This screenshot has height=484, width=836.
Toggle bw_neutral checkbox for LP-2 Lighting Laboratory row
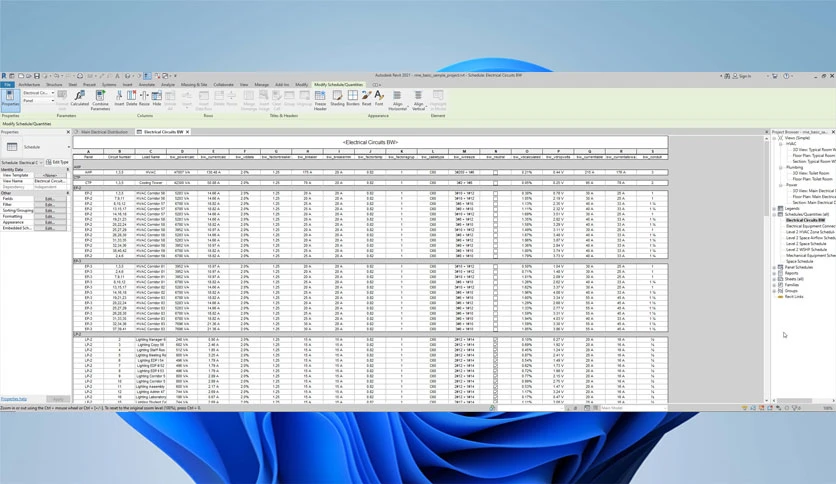pos(495,397)
